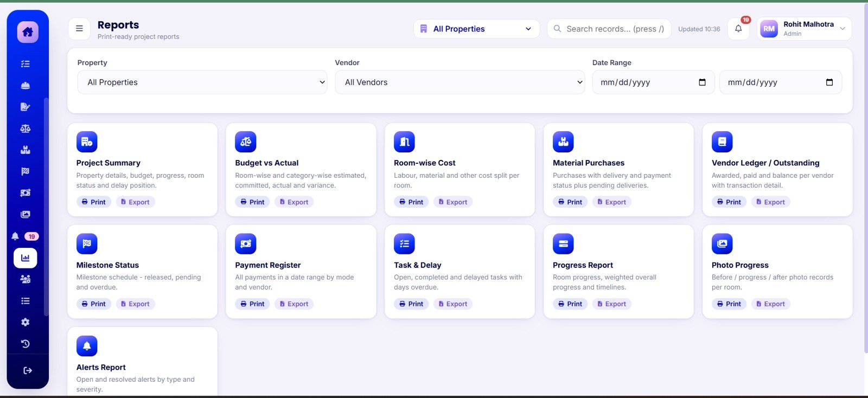The image size is (868, 398).
Task: Click the logout icon in sidebar
Action: (x=28, y=371)
